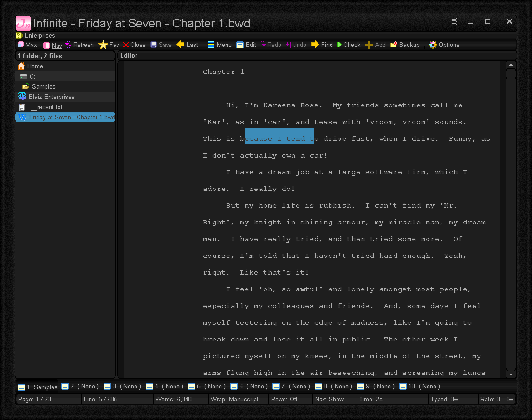Toggle Rows: Off in status bar
532x420 pixels.
[x=291, y=399]
